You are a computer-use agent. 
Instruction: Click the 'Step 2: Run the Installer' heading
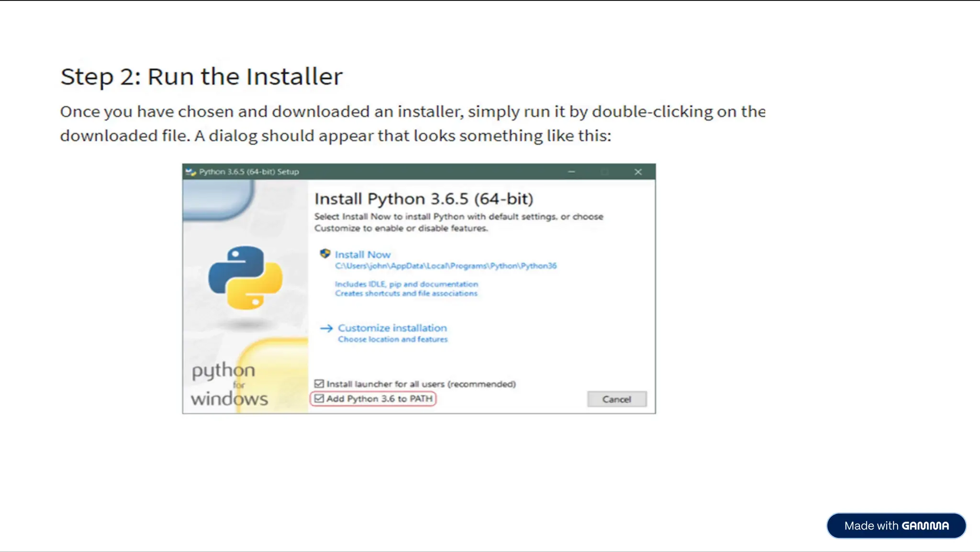point(201,77)
